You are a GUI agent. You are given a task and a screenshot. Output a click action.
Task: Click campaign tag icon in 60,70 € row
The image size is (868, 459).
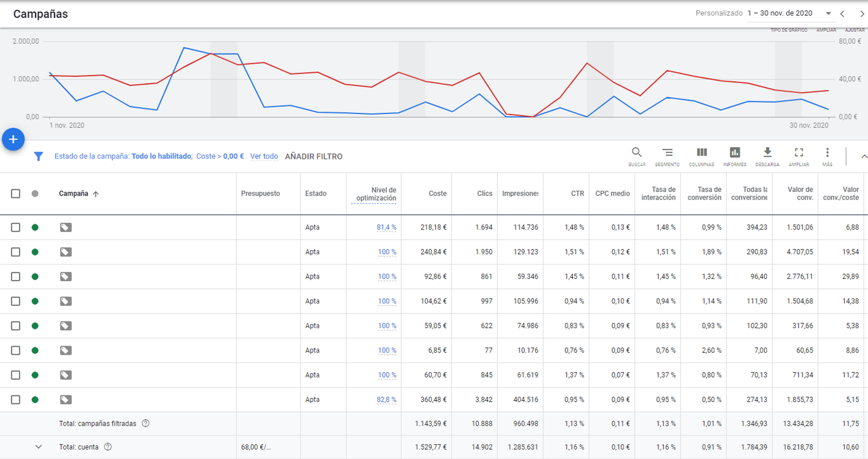(x=66, y=375)
